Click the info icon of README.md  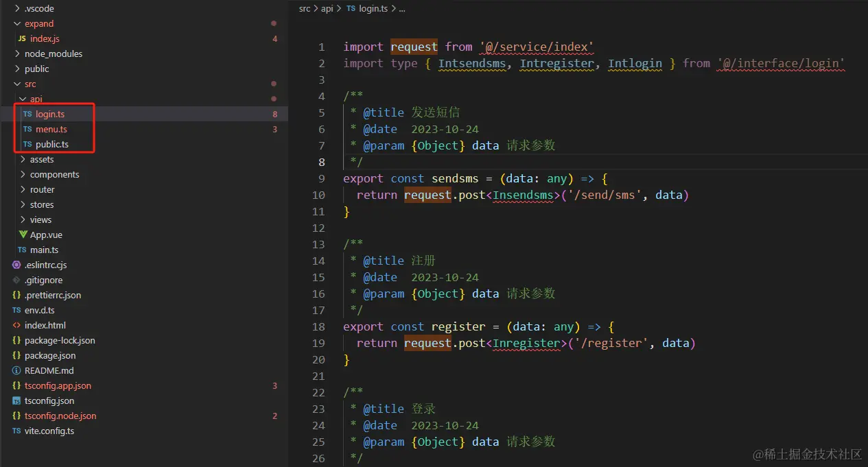point(16,371)
